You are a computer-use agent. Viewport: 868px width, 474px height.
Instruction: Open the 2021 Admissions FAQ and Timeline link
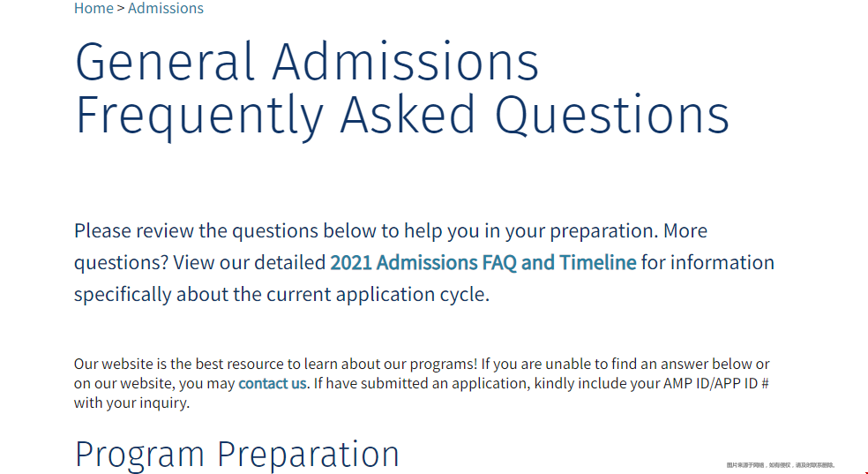(x=483, y=262)
